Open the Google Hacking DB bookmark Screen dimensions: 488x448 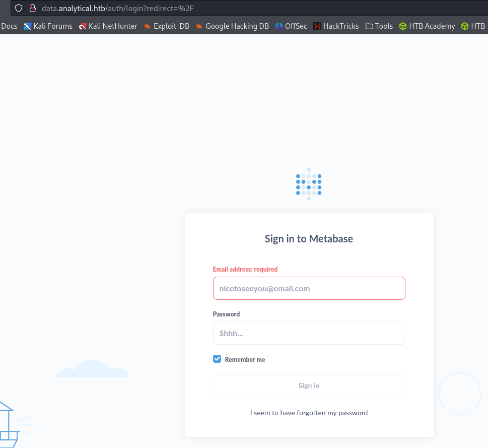click(x=232, y=26)
